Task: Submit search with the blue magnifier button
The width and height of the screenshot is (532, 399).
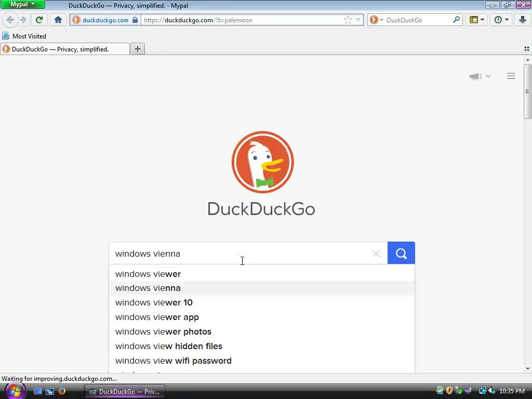Action: pyautogui.click(x=401, y=253)
